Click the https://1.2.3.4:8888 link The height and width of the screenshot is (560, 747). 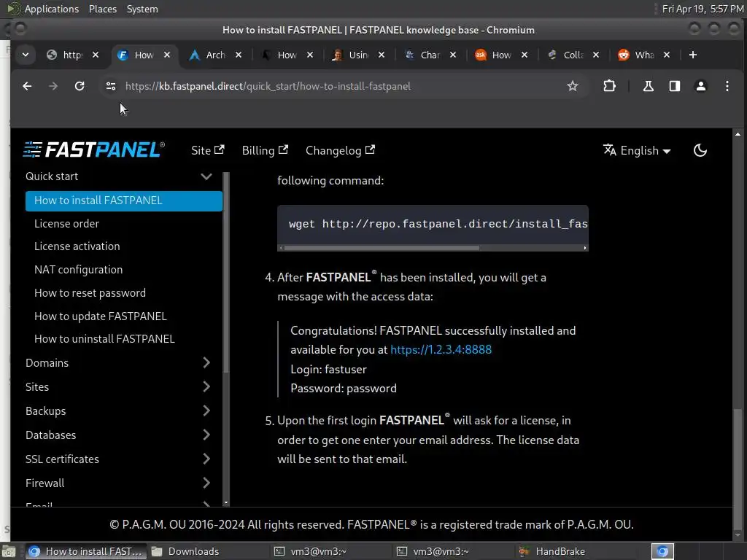point(441,349)
